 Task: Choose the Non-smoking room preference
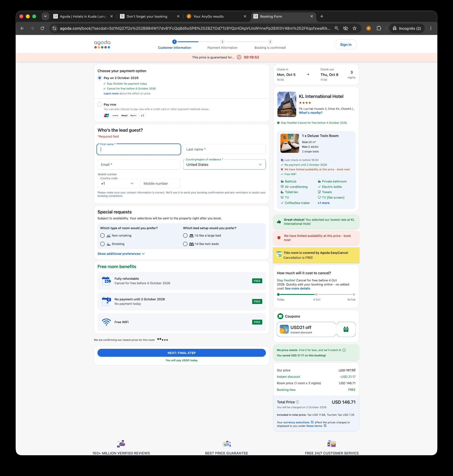[102, 236]
